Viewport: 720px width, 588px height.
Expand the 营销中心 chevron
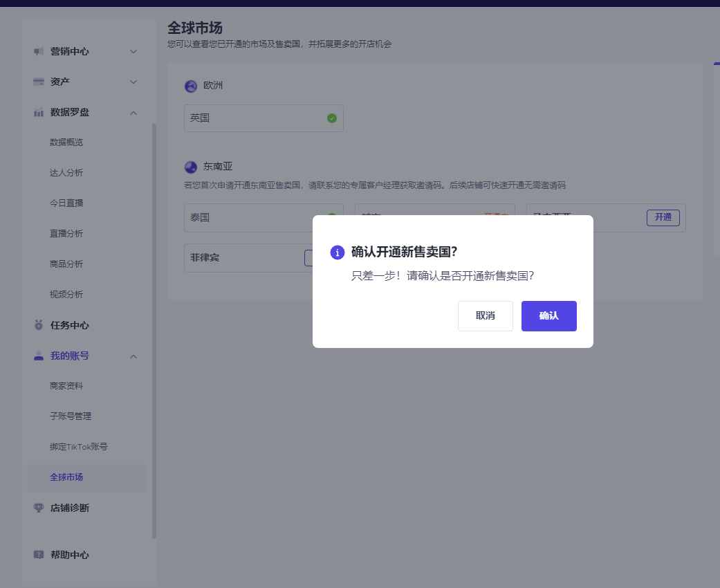pos(133,51)
